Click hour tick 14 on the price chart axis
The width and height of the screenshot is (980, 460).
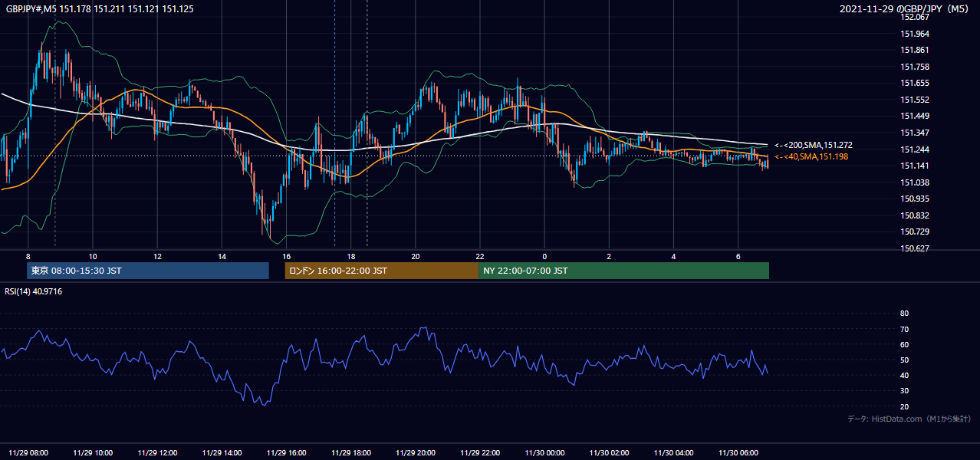222,256
